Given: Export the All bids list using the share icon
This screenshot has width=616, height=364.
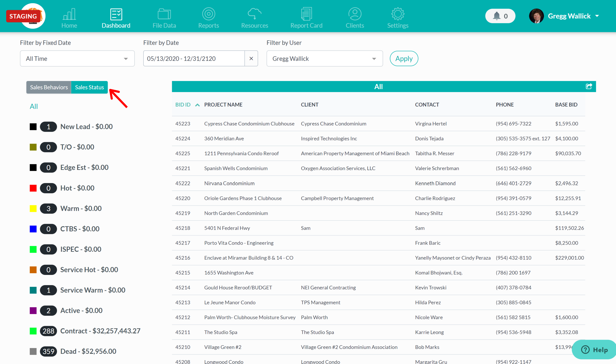Looking at the screenshot, I should coord(589,86).
